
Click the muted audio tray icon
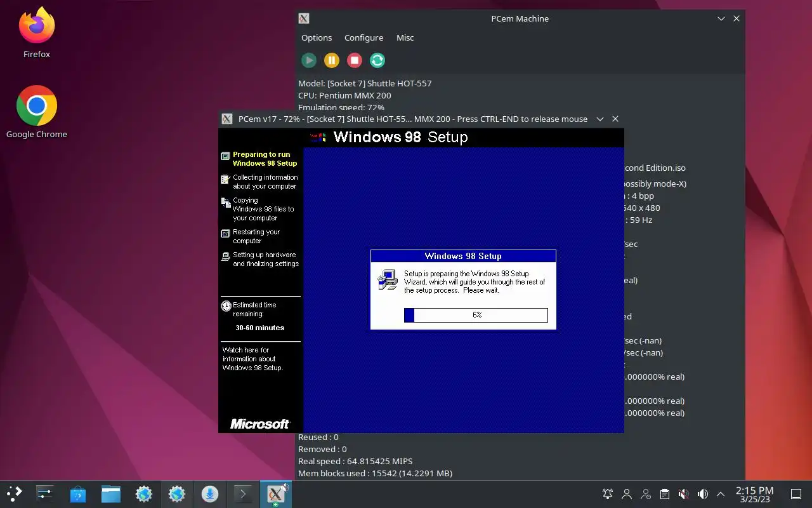pos(683,494)
